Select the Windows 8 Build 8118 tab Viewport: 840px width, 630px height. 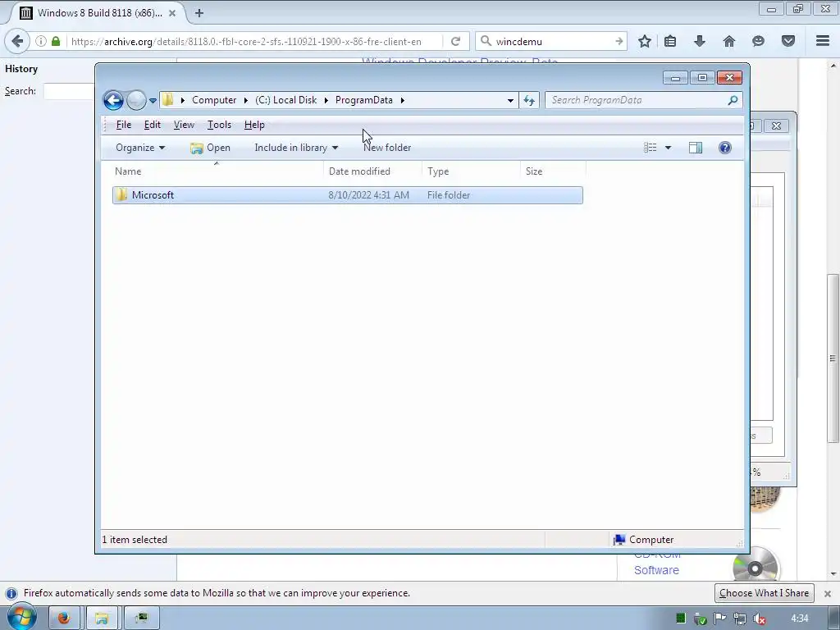pos(98,13)
